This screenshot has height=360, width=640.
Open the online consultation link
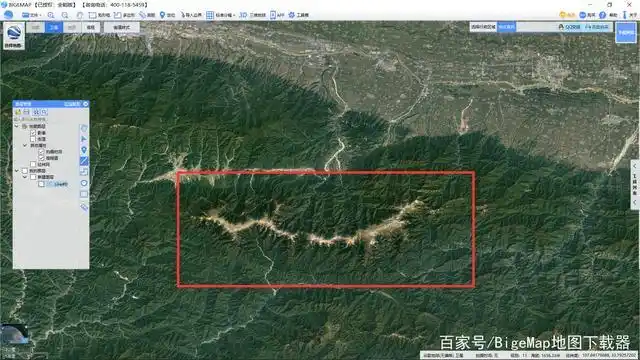(597, 27)
